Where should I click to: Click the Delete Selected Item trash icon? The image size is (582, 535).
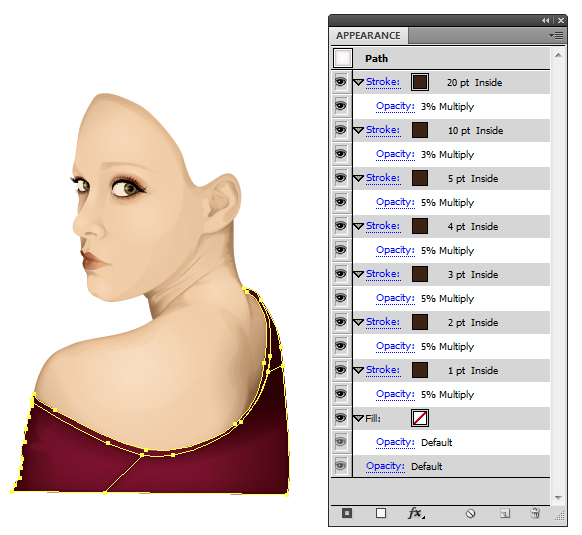point(535,513)
